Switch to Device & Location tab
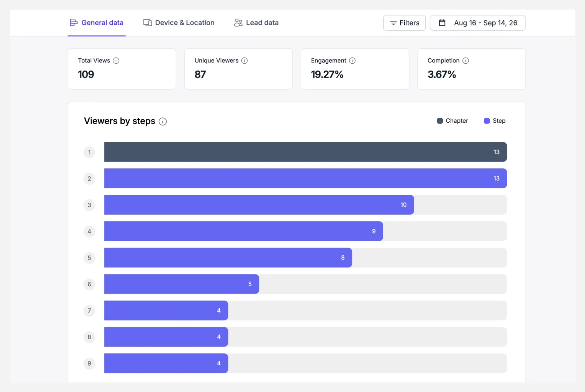 (179, 23)
